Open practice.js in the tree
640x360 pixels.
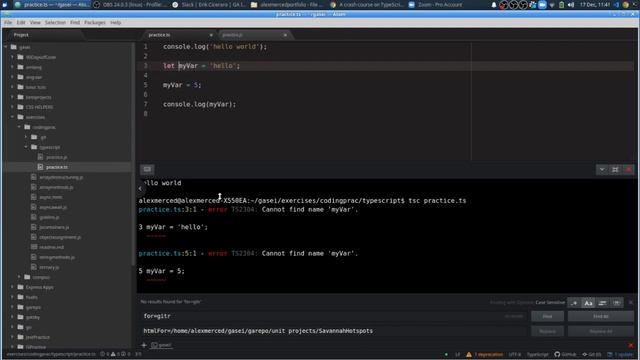(x=57, y=157)
